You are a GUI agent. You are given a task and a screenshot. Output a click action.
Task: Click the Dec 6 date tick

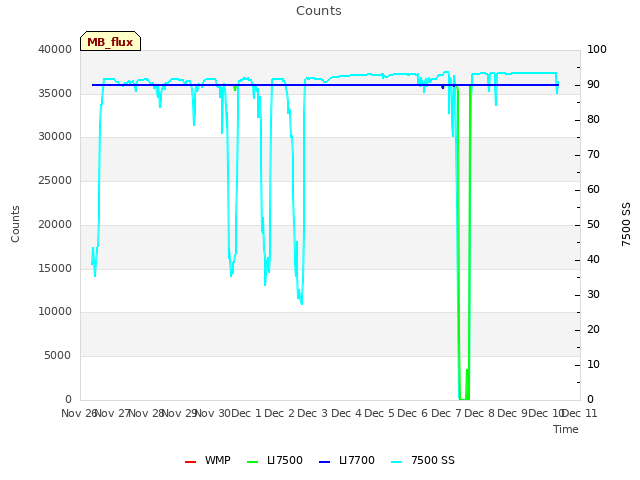[x=413, y=413]
